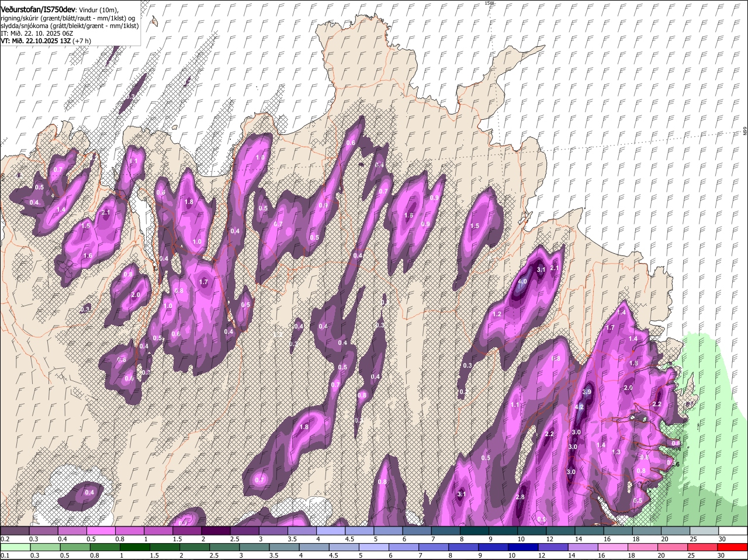Image resolution: width=748 pixels, height=560 pixels.
Task: Select the 4.2 precipitation label on map
Action: pos(580,407)
